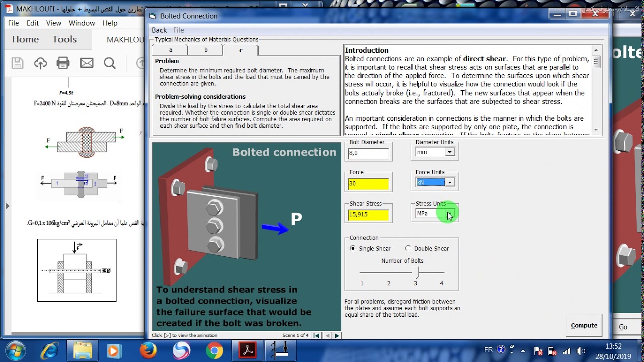Click the save icon in Acrobat toolbar
This screenshot has height=362, width=644.
(18, 63)
